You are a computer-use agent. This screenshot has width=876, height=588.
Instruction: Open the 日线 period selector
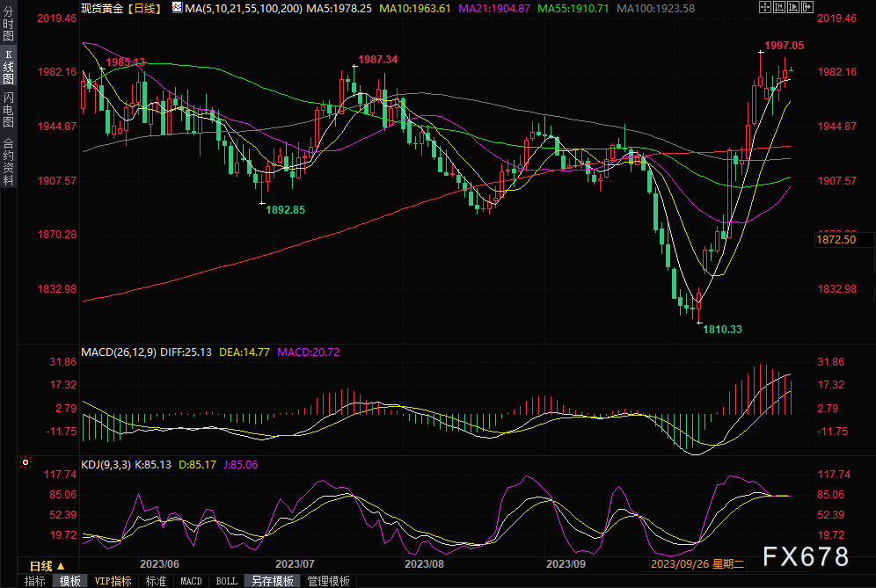(x=40, y=566)
